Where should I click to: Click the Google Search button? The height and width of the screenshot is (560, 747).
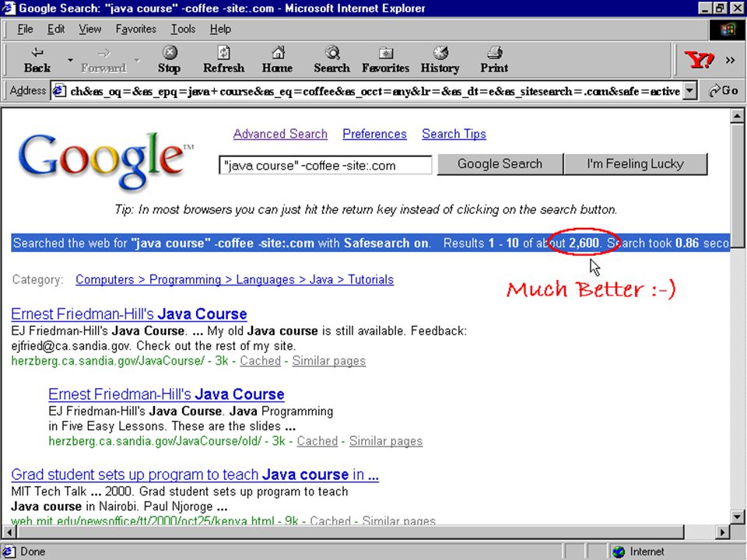pos(500,164)
